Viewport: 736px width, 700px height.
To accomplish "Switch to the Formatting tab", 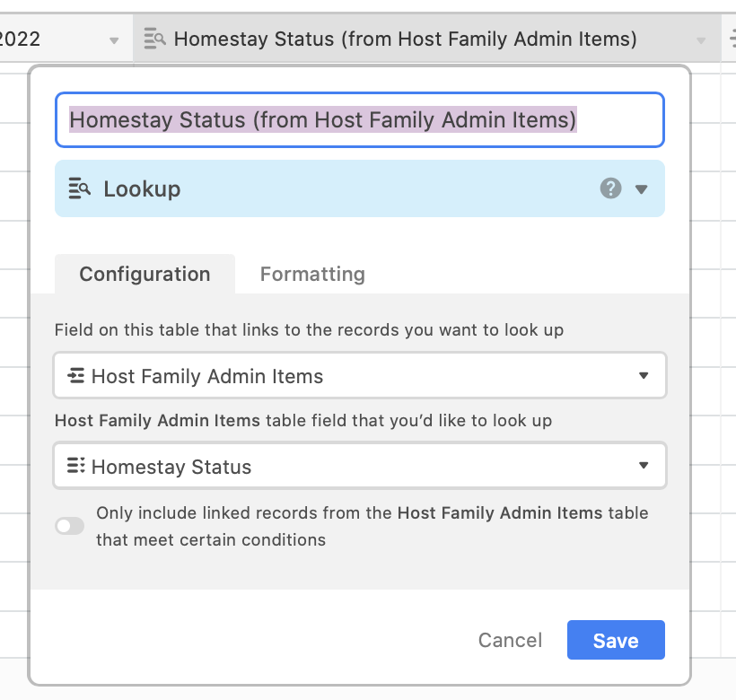I will (x=312, y=274).
